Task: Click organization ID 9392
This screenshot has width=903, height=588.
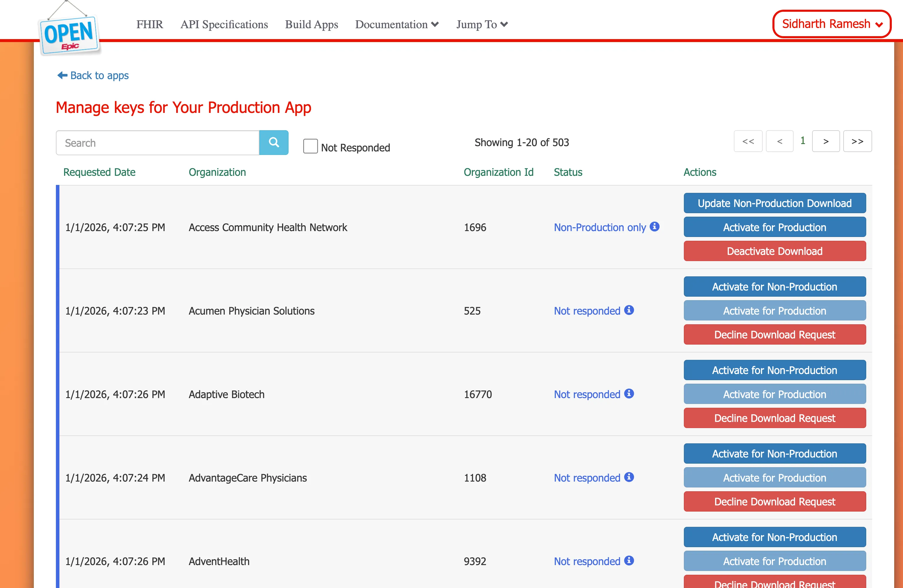Action: [x=475, y=561]
